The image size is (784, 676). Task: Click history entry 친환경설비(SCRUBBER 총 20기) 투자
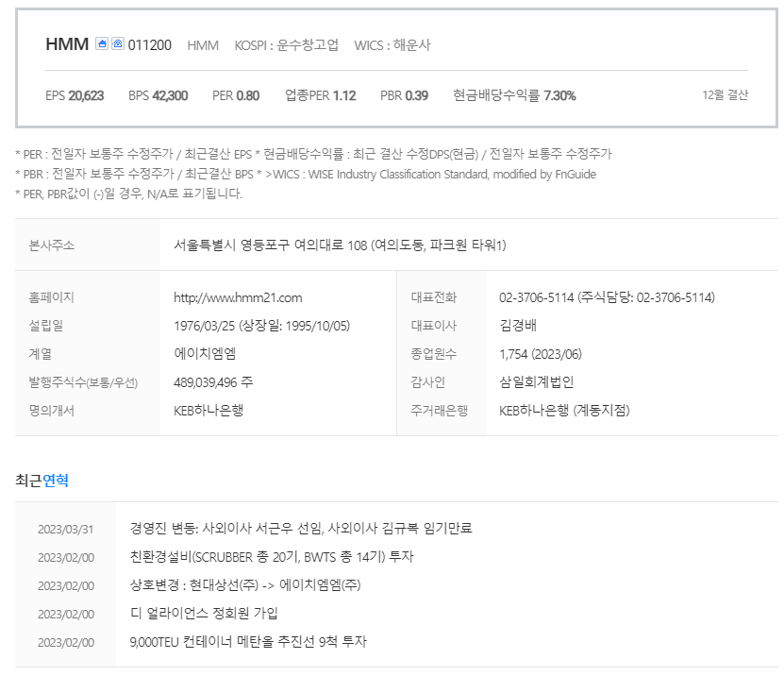click(272, 557)
